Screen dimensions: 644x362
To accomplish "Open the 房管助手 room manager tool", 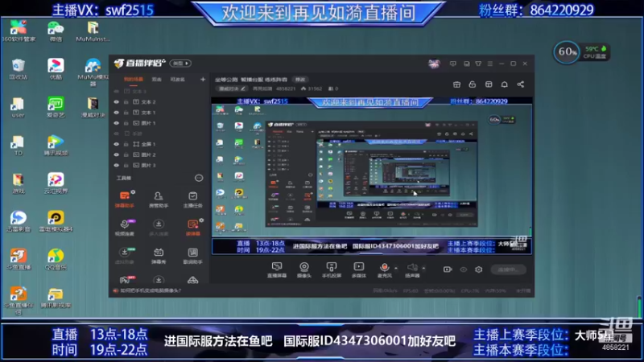I will [x=158, y=200].
